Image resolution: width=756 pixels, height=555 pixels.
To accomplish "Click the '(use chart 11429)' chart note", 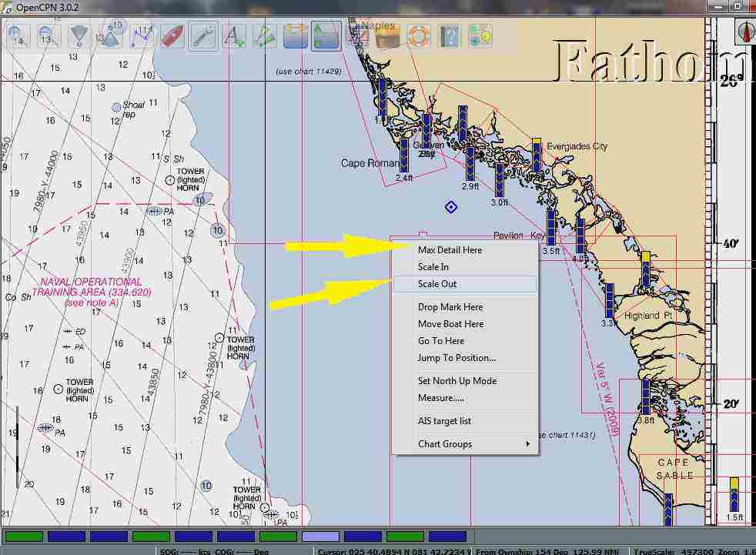I will point(309,72).
